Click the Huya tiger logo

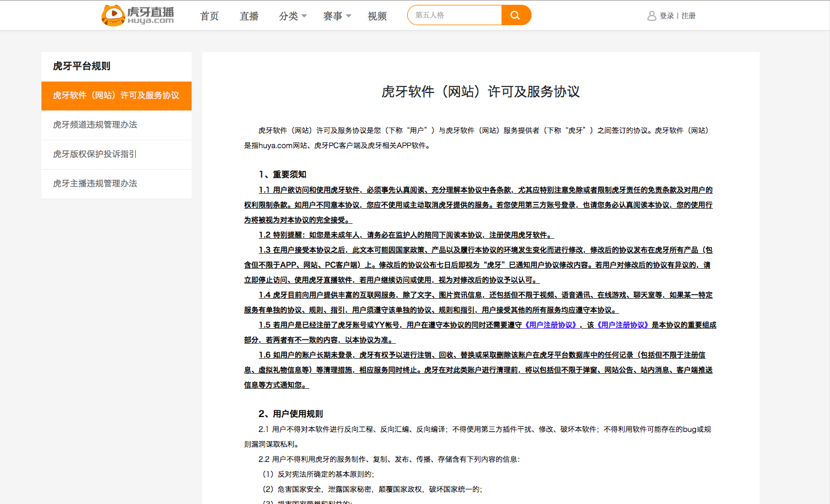tap(138, 16)
